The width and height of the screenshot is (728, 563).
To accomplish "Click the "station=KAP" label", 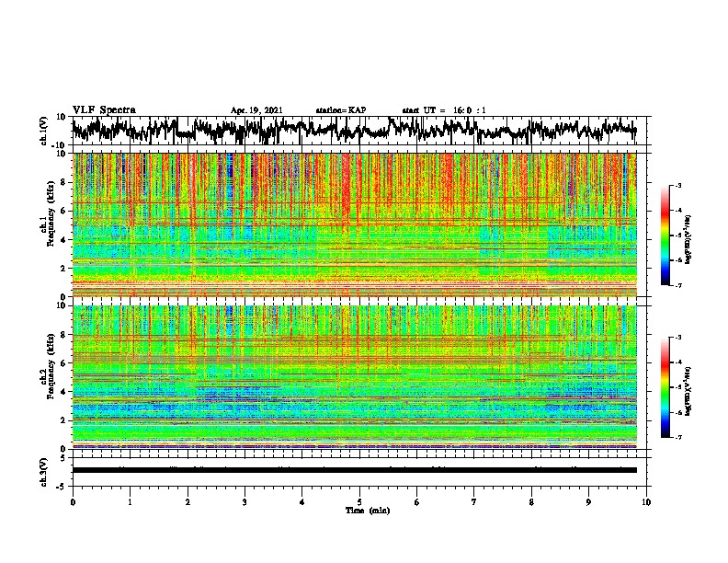I will 341,110.
